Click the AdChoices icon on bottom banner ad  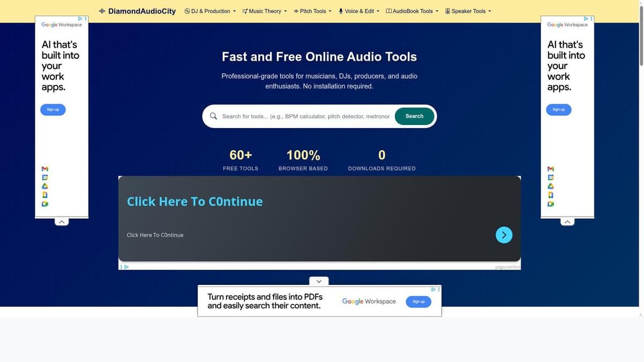pyautogui.click(x=434, y=290)
